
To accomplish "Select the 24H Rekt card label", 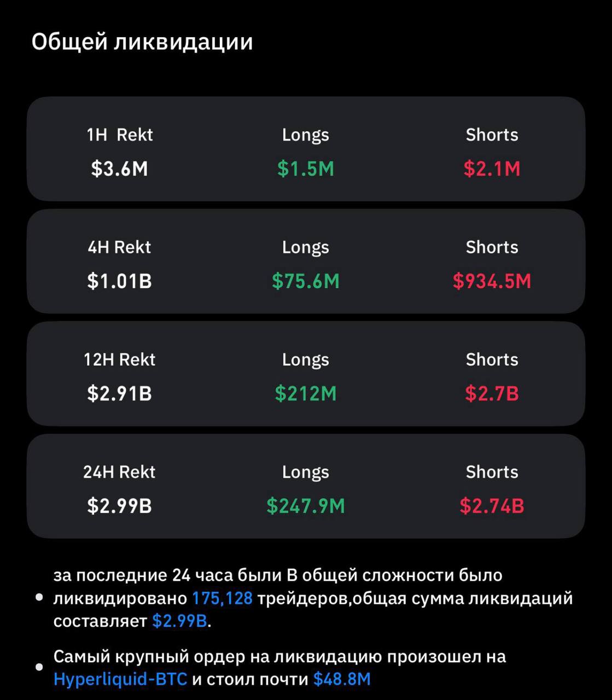I will tap(119, 472).
